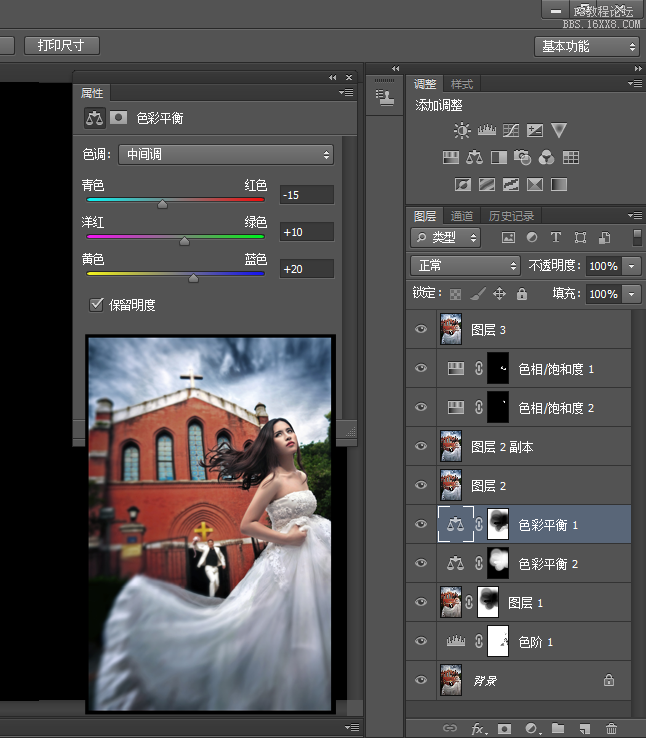This screenshot has width=646, height=738.
Task: Open the 基本功能 workspace dropdown
Action: pyautogui.click(x=587, y=47)
